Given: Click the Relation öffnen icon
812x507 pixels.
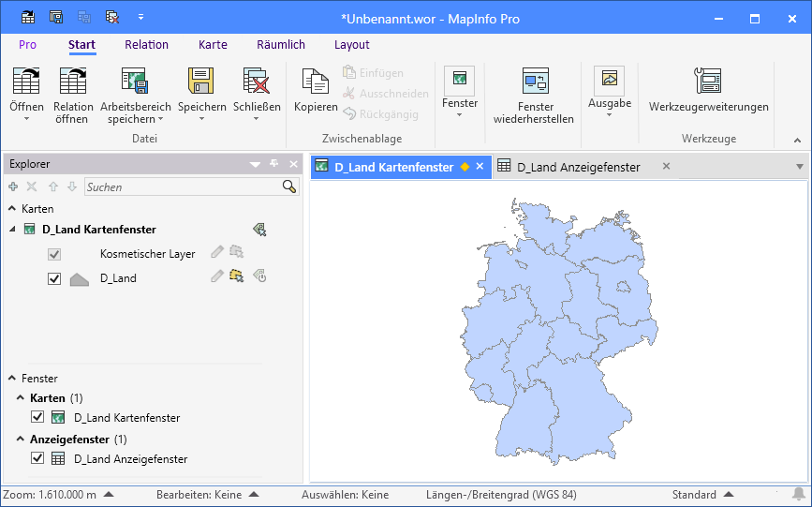Looking at the screenshot, I should click(x=73, y=81).
